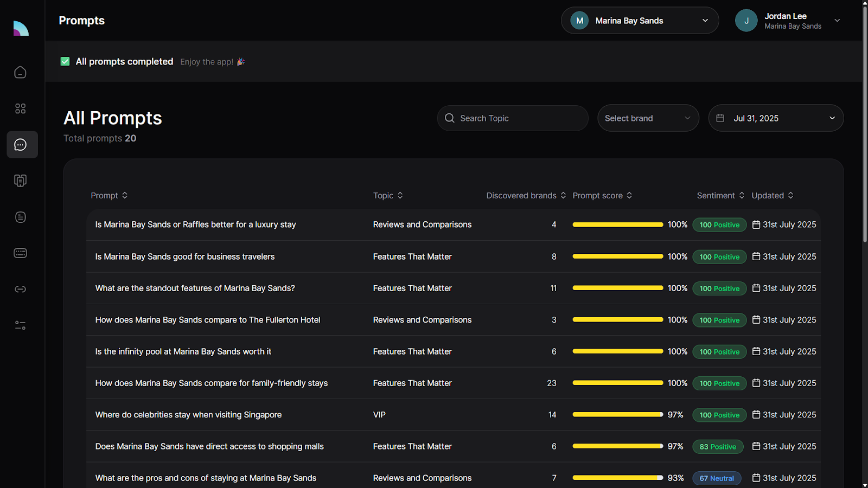Image resolution: width=868 pixels, height=488 pixels.
Task: Click the magnifier icon in Search Topic
Action: coord(450,118)
